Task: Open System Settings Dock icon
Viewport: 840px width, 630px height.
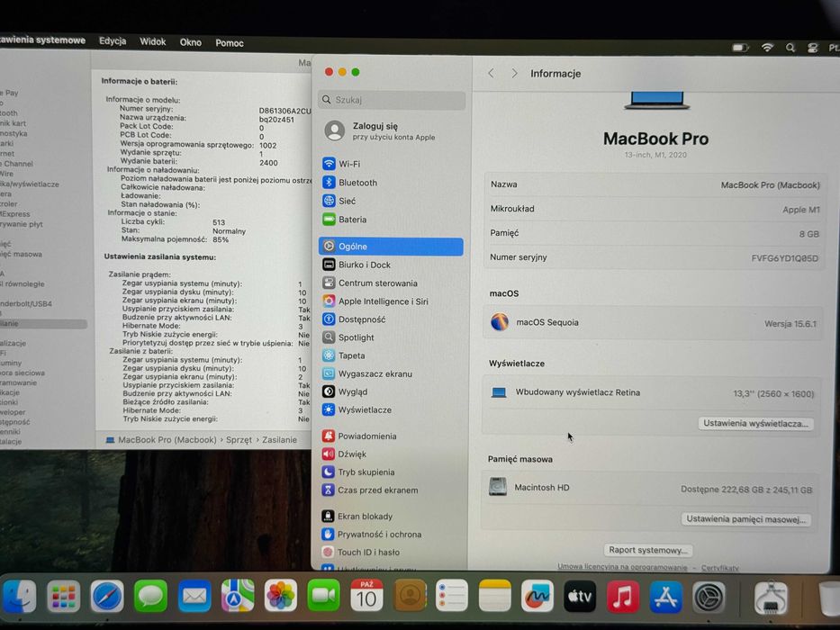Action: tap(709, 597)
